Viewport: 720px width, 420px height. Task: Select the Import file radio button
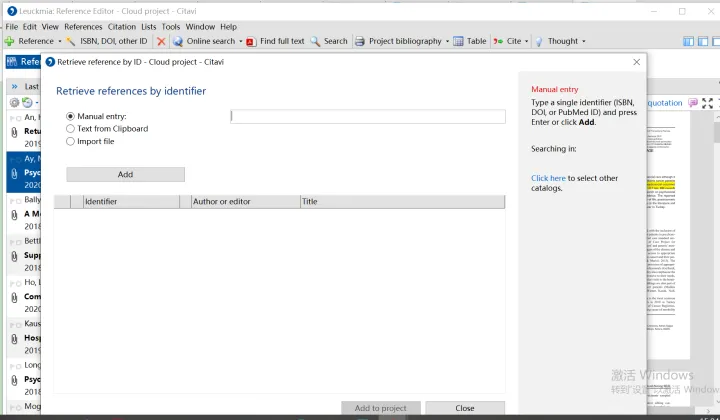tap(70, 141)
